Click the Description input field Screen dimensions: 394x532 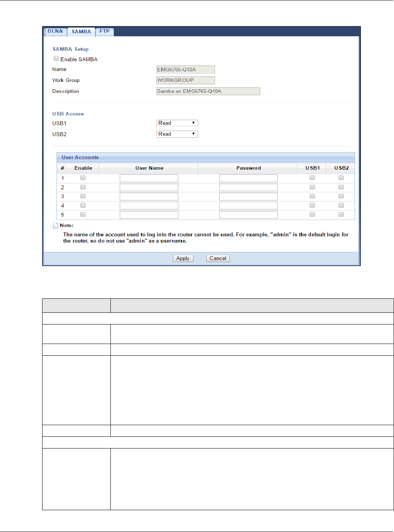pyautogui.click(x=208, y=91)
